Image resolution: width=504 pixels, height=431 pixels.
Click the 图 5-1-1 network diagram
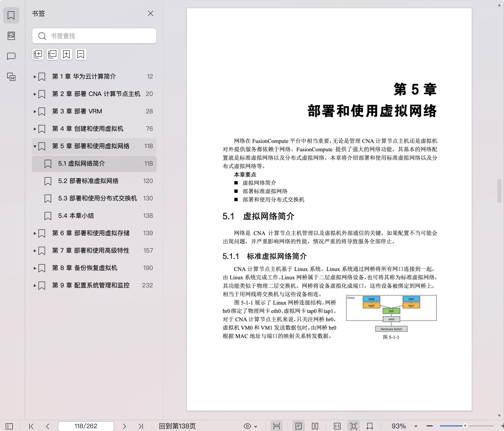click(391, 314)
